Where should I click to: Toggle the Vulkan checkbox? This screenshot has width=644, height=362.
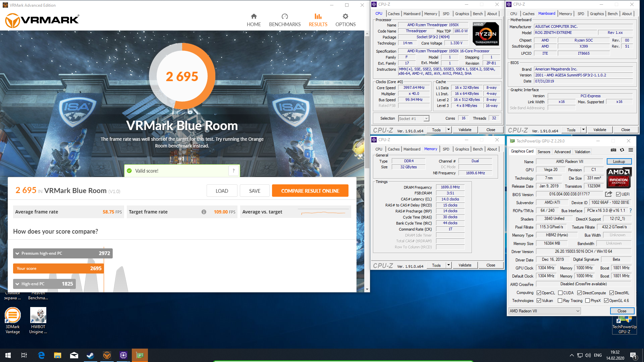pos(539,301)
